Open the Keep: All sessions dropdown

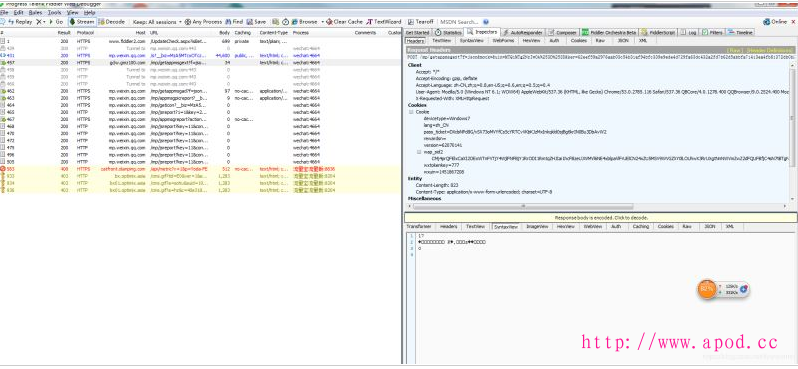coord(156,22)
